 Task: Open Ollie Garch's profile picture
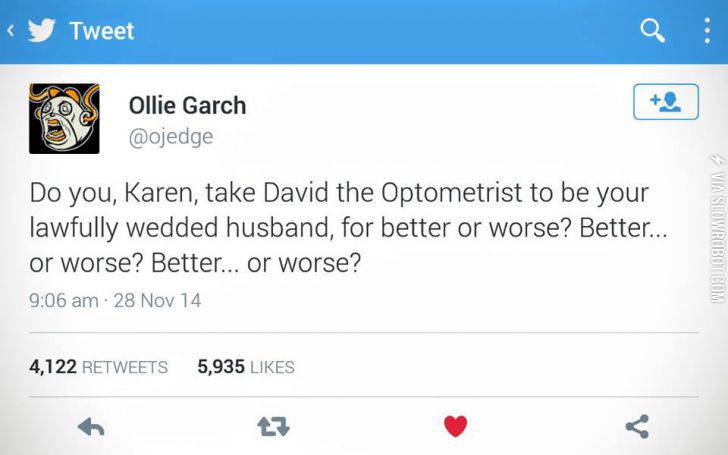pos(64,118)
